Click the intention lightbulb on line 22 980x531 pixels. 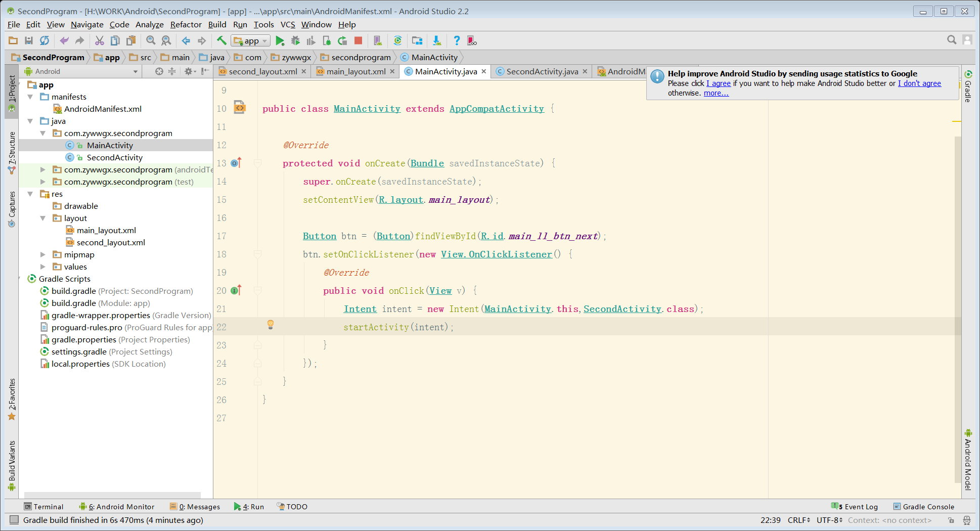click(271, 325)
